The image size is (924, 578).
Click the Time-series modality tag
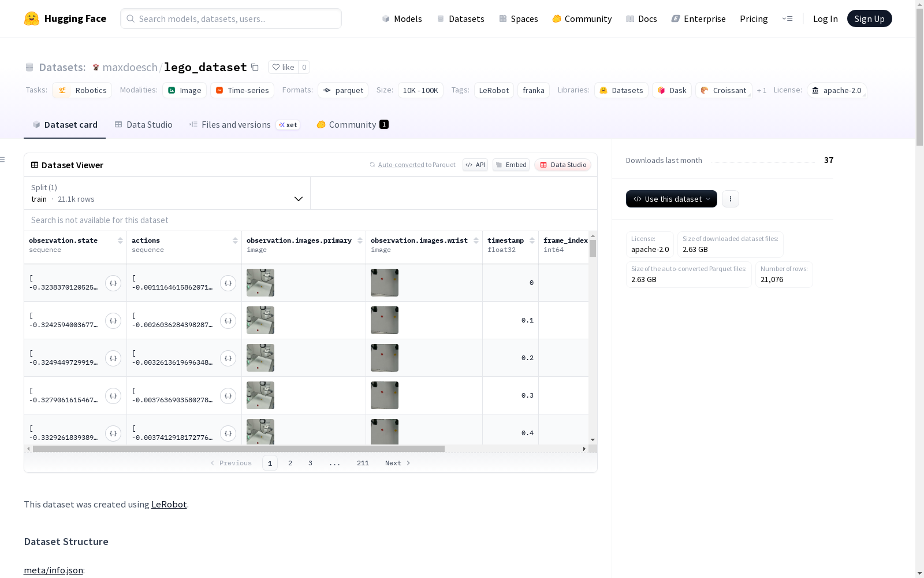pos(243,90)
